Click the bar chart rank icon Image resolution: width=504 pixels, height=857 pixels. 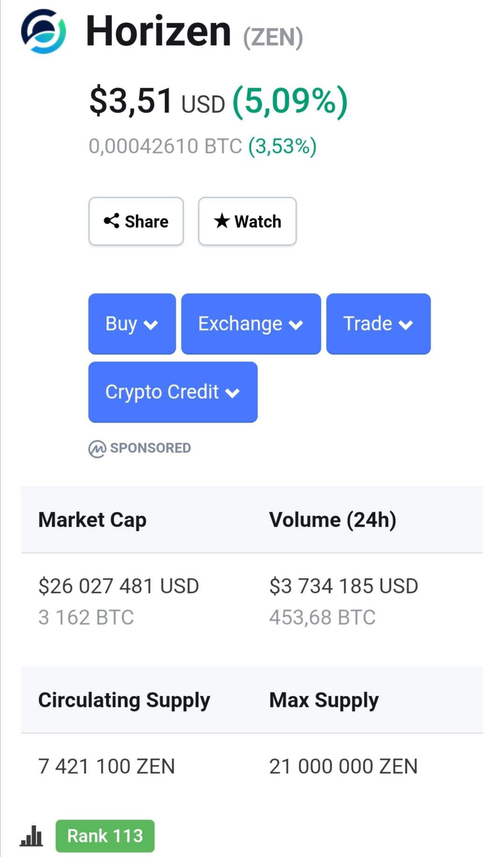tap(31, 836)
